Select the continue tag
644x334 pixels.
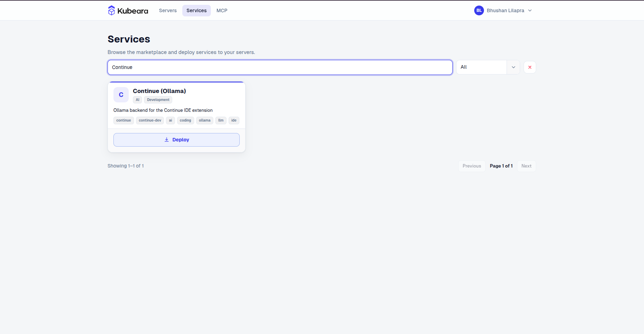click(124, 121)
